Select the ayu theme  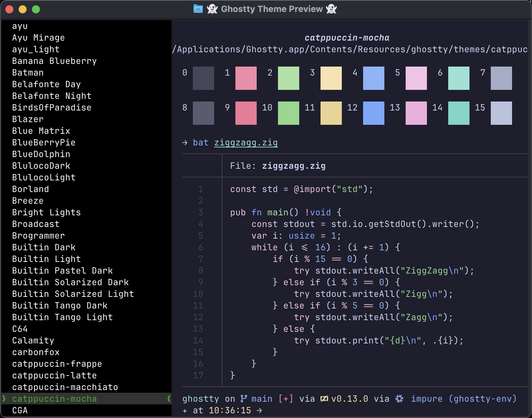(20, 26)
